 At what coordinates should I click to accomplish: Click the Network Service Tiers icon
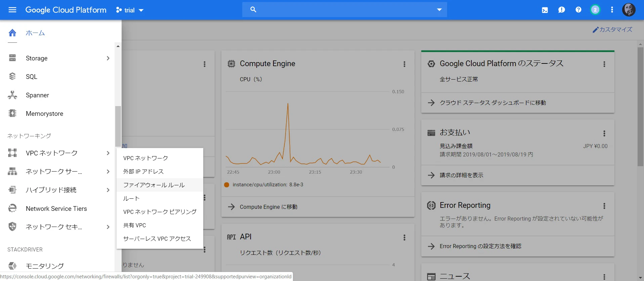click(12, 208)
